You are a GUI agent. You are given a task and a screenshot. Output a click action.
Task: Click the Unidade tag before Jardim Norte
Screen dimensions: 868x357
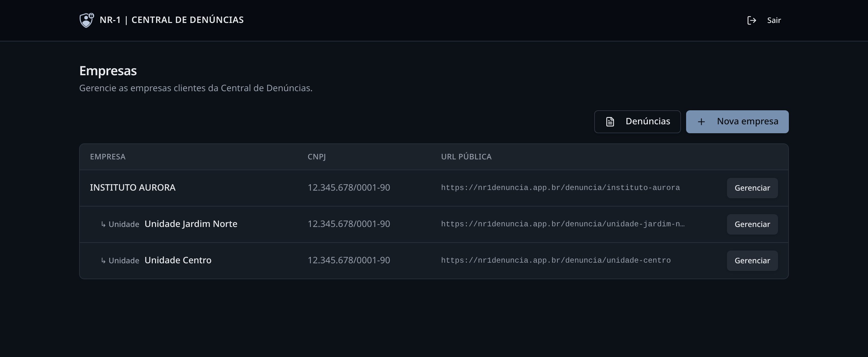click(124, 224)
